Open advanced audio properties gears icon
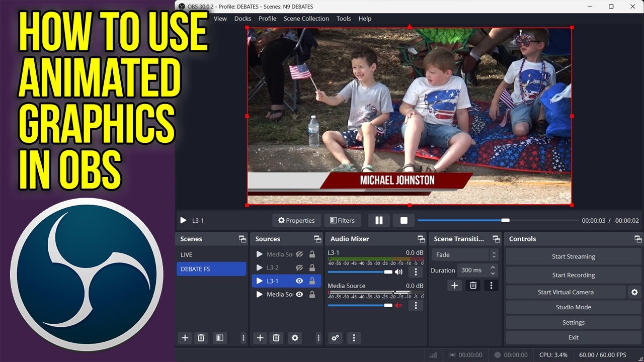The height and width of the screenshot is (362, 644). pos(335,338)
